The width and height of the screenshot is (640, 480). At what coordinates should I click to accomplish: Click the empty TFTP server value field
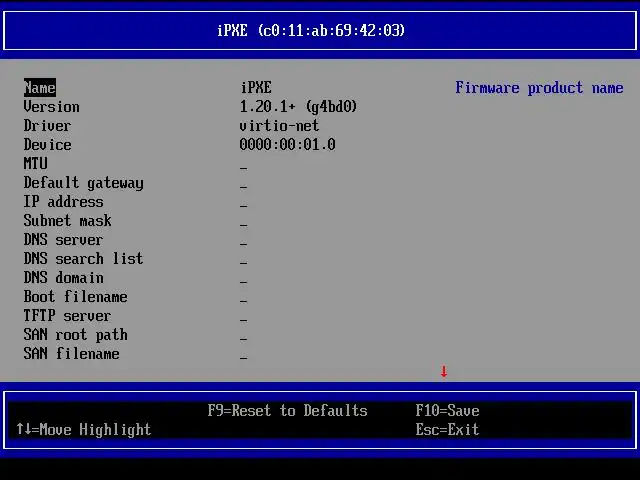pos(244,320)
